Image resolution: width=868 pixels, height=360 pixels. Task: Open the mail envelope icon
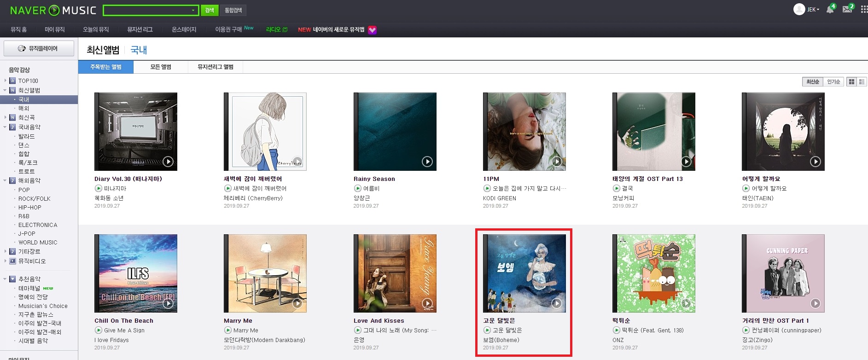[x=847, y=9]
